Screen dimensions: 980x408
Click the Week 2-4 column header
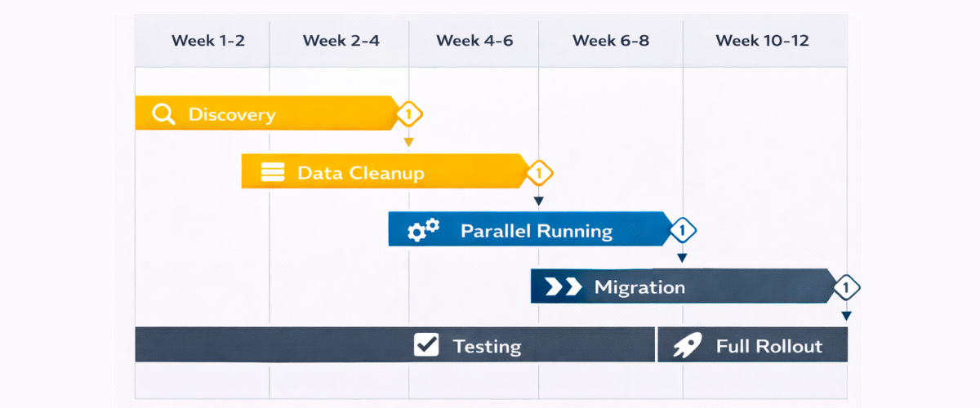[x=341, y=41]
